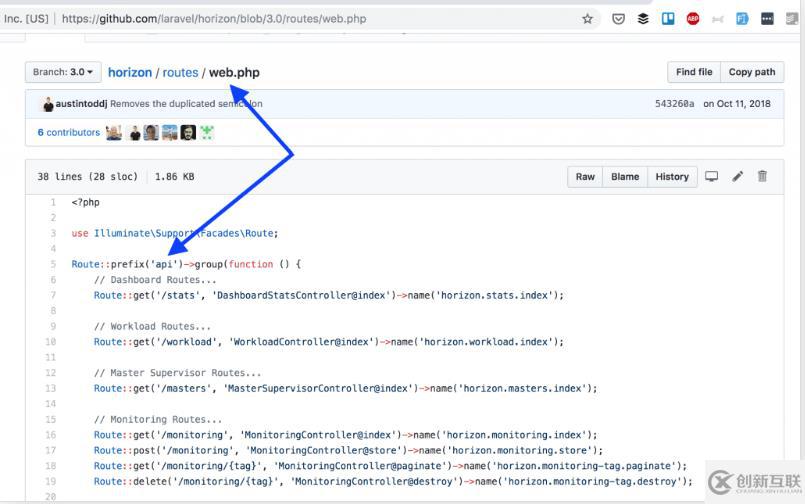The width and height of the screenshot is (805, 504).
Task: Open the 6 contributors link
Action: point(69,132)
